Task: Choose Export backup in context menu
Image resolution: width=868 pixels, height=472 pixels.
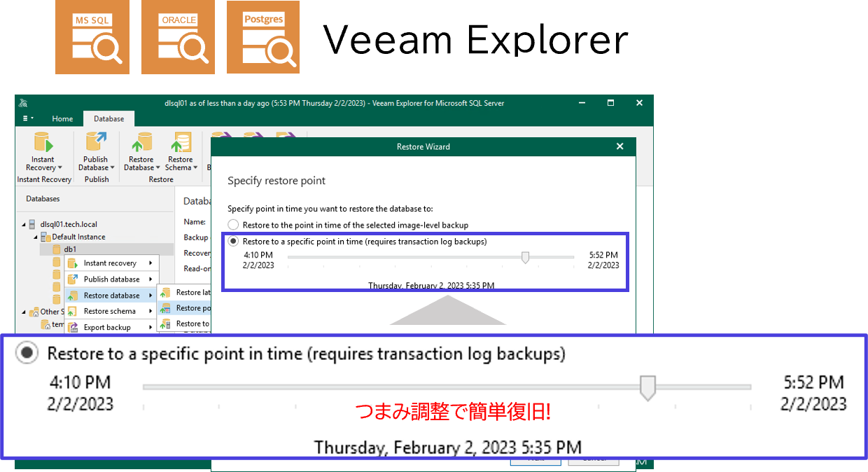Action: pyautogui.click(x=111, y=327)
